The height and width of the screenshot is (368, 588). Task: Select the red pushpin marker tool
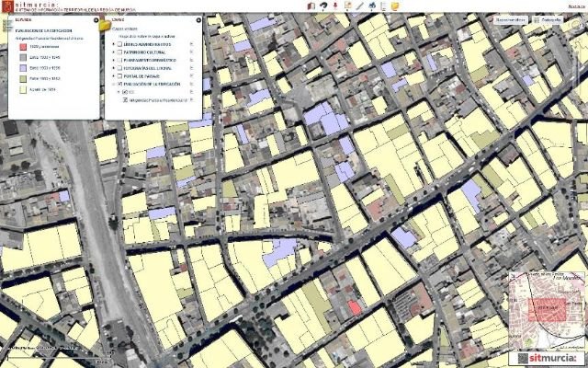click(335, 6)
